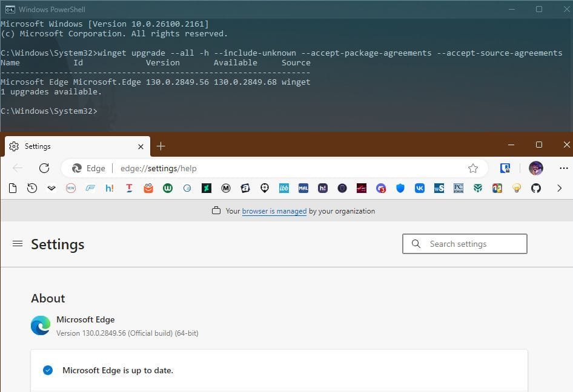This screenshot has width=573, height=392.
Task: Open the MW circle bookmark
Action: [x=71, y=188]
